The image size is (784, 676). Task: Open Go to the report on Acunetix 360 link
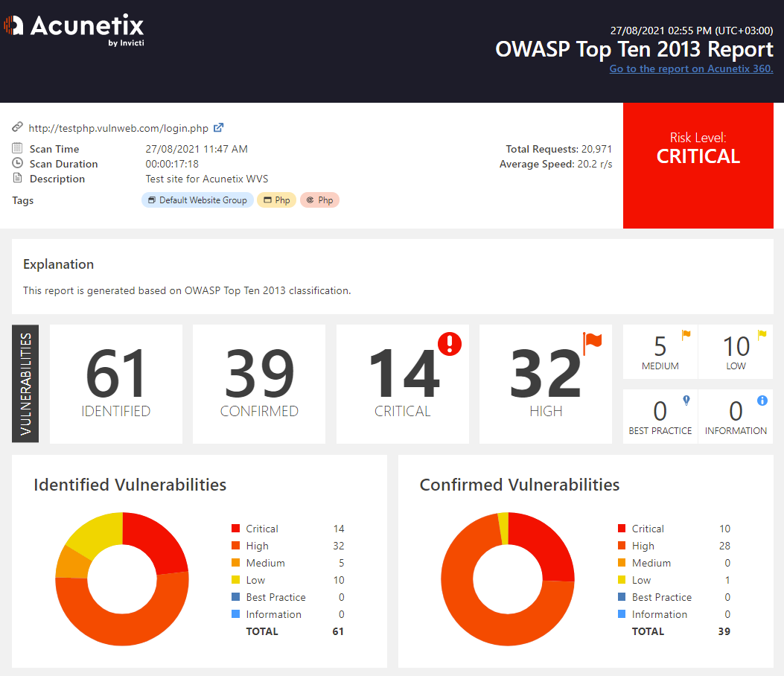(x=691, y=68)
